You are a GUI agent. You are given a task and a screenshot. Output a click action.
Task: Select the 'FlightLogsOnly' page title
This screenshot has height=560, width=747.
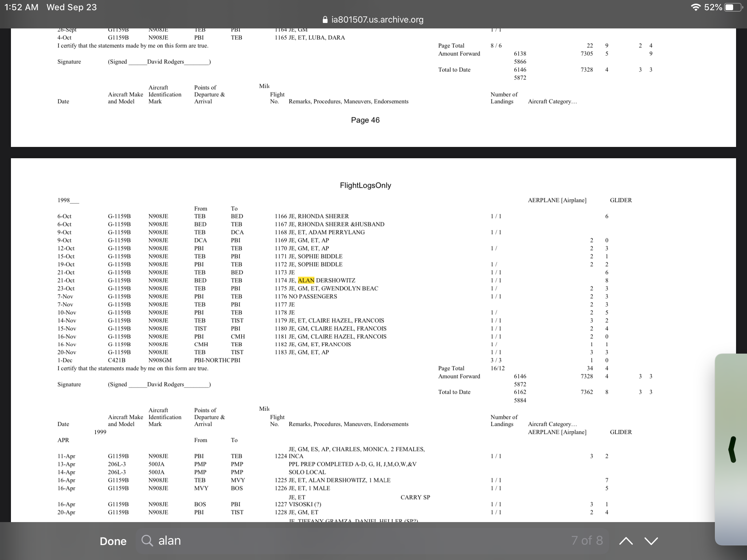365,185
